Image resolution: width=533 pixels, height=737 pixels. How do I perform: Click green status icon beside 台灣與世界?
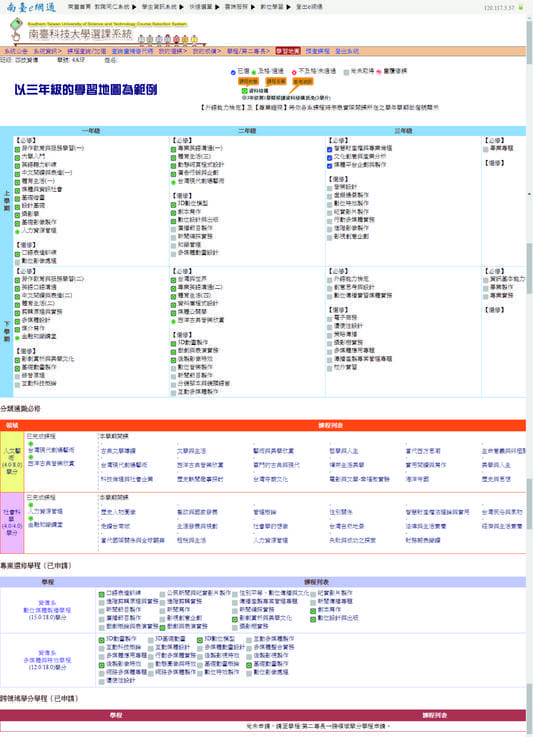click(x=173, y=280)
